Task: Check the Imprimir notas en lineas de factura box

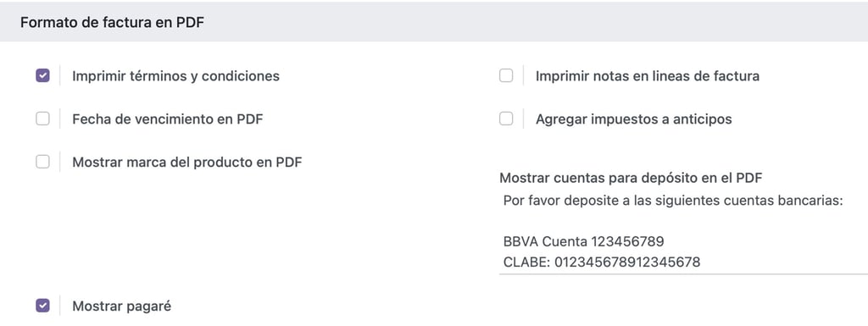Action: point(506,75)
